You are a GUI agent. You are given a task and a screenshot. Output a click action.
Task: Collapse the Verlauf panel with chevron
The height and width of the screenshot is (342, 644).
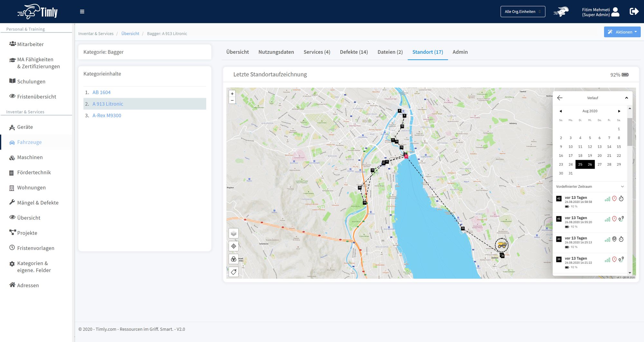pyautogui.click(x=626, y=98)
